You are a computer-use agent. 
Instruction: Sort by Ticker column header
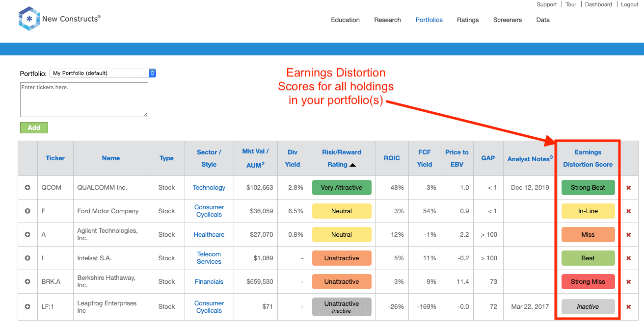pyautogui.click(x=55, y=158)
